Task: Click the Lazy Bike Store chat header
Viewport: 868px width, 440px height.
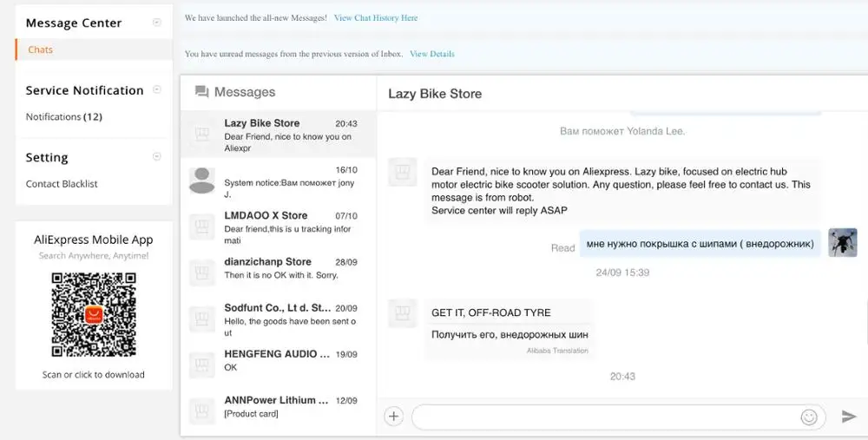Action: 435,94
